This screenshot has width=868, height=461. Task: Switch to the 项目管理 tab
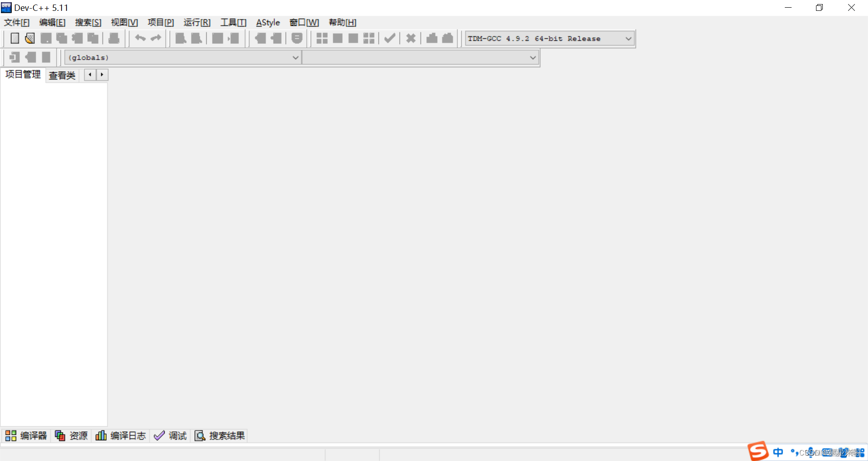pyautogui.click(x=23, y=75)
